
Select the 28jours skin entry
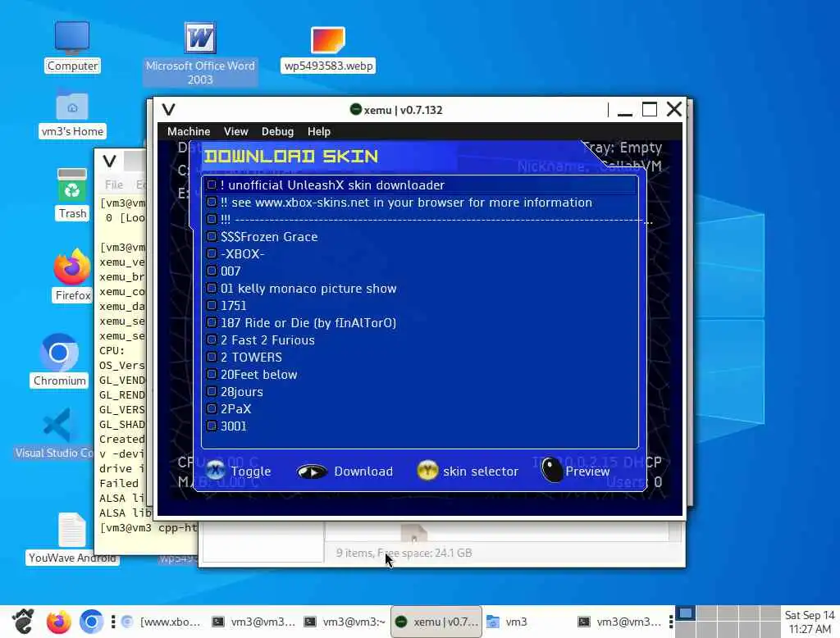click(x=421, y=392)
